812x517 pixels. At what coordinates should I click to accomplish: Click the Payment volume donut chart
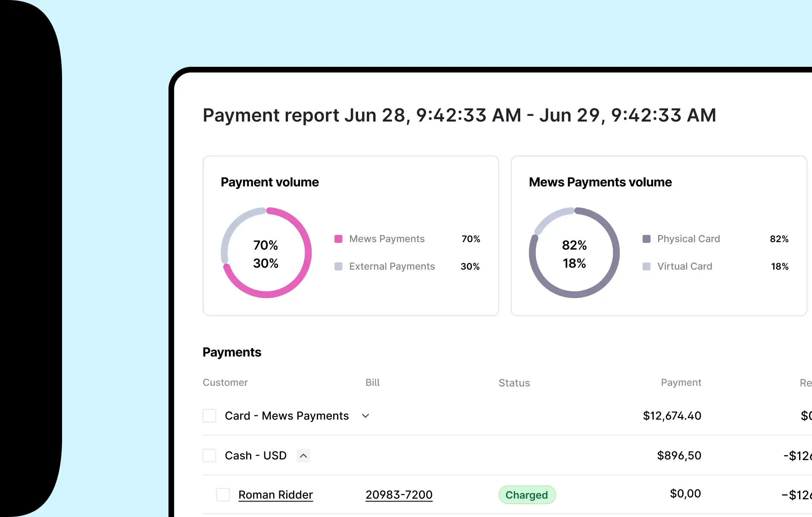pyautogui.click(x=266, y=253)
